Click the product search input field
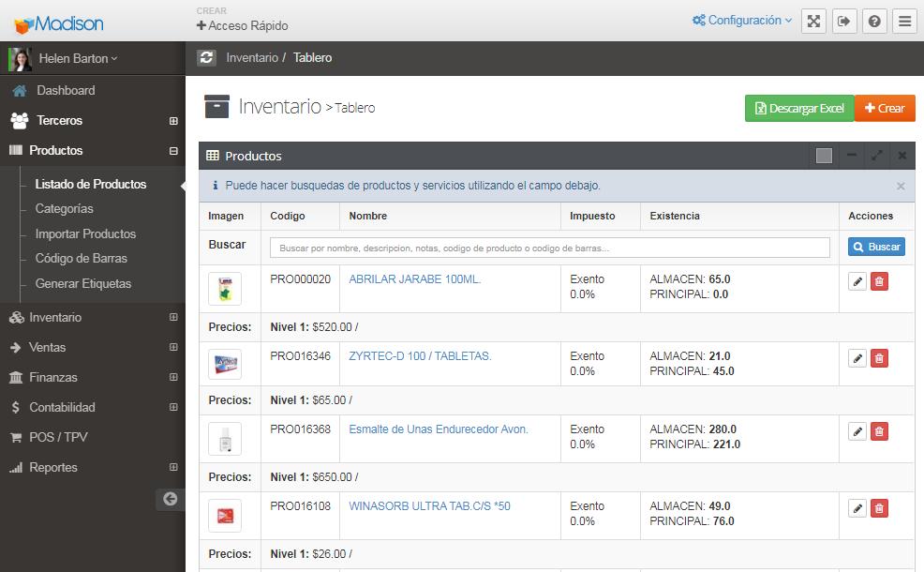Viewport: 924px width, 572px height. click(x=550, y=248)
